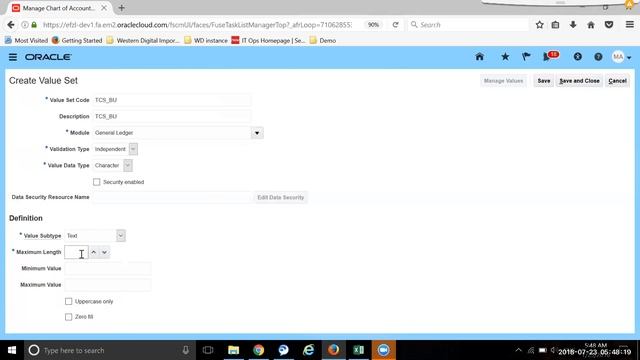Click Firefox home icon in toolbar
This screenshot has width=640, height=360.
click(591, 25)
